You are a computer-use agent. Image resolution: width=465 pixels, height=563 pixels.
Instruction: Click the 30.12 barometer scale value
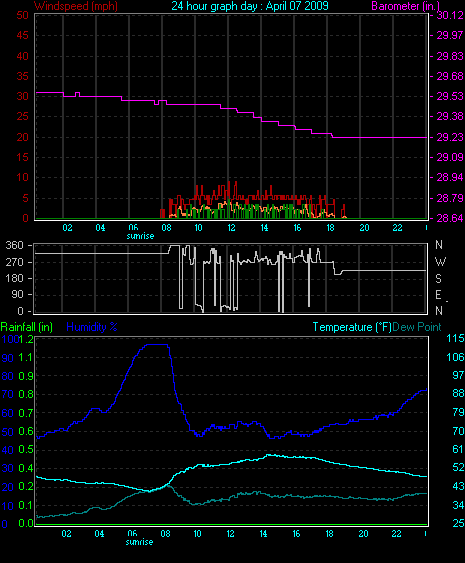[450, 15]
